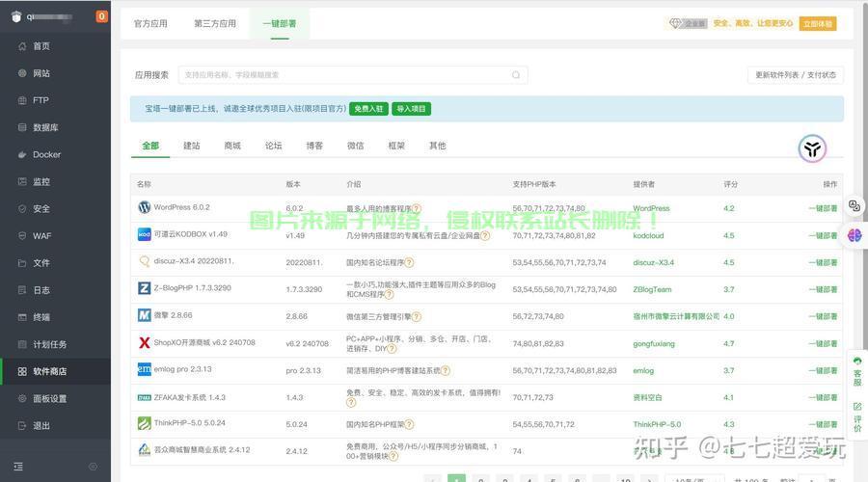868x482 pixels.
Task: Click the ShopXO red X logo
Action: coord(144,342)
